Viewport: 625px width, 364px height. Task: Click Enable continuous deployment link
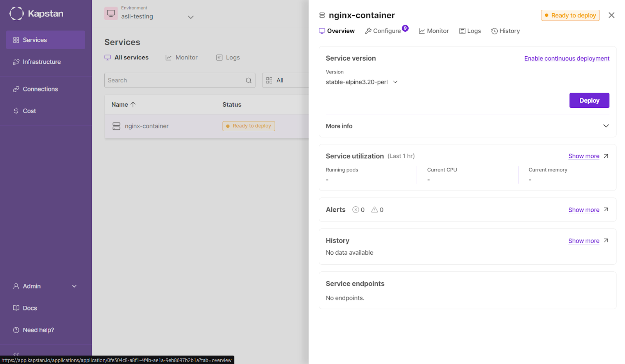pyautogui.click(x=567, y=59)
